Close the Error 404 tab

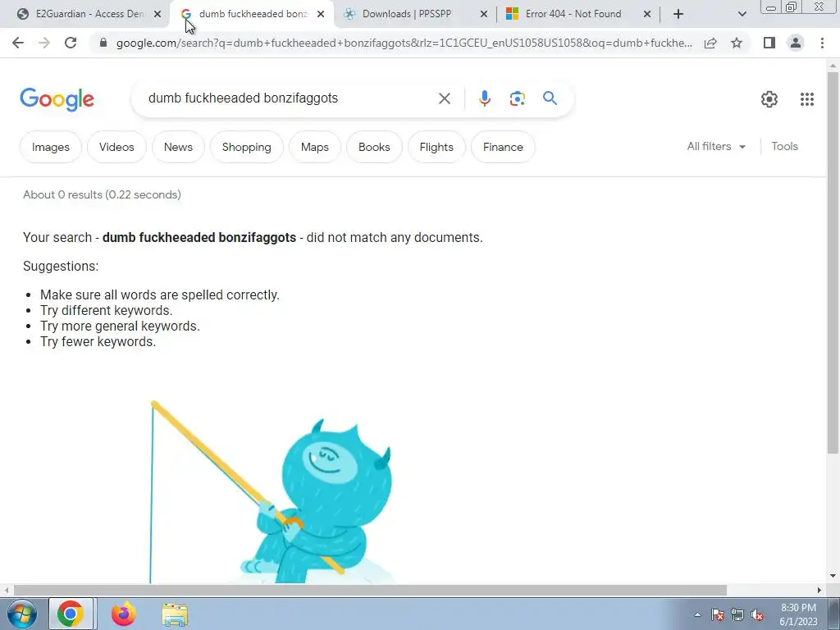[647, 14]
